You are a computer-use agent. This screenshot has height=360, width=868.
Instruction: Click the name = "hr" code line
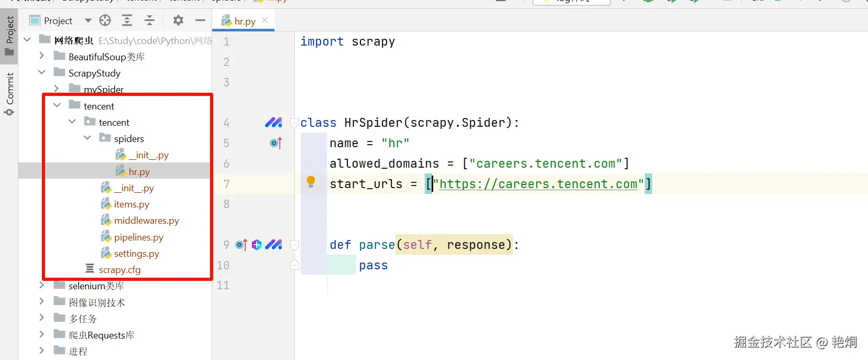pyautogui.click(x=369, y=143)
